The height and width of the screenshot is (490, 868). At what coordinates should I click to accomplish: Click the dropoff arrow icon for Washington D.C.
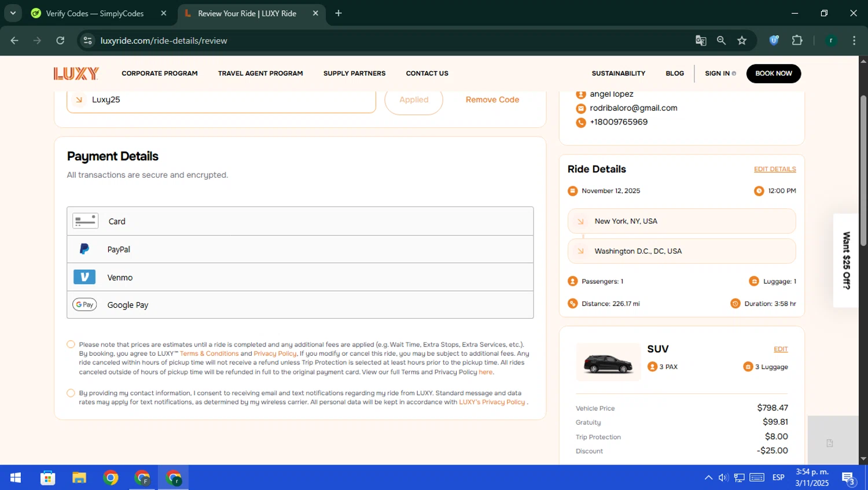coord(580,251)
